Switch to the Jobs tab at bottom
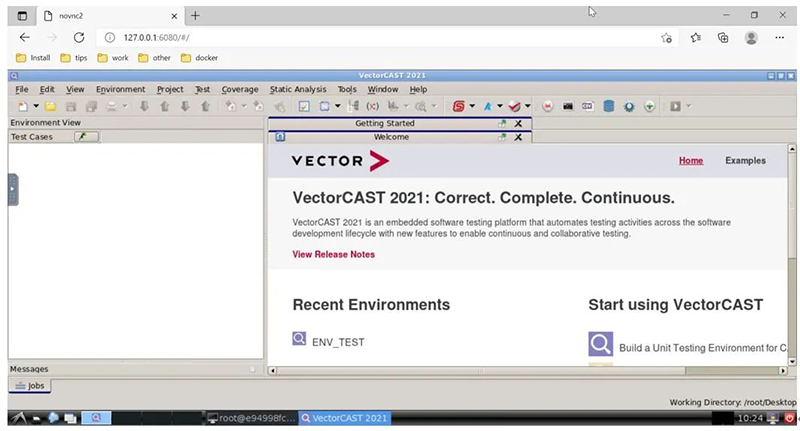This screenshot has height=431, width=800. click(x=30, y=386)
